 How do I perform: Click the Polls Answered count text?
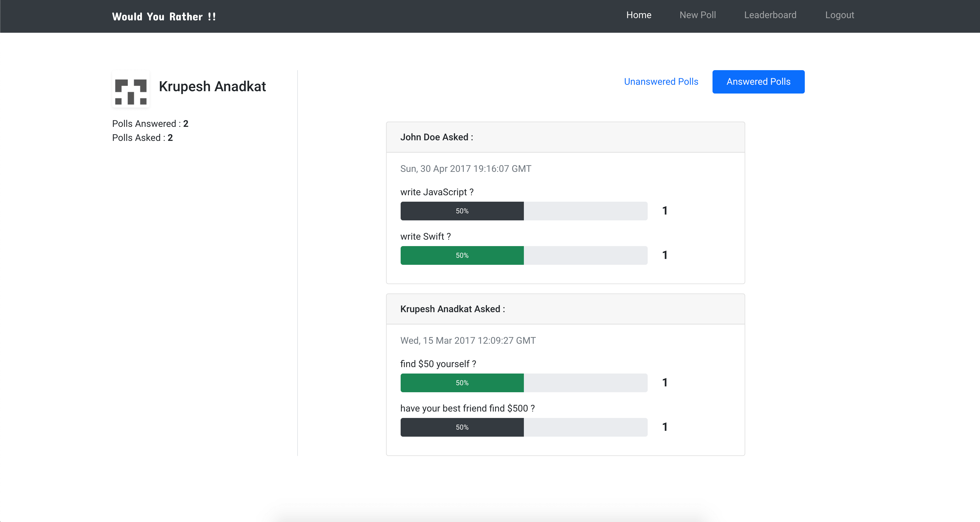[x=150, y=124]
